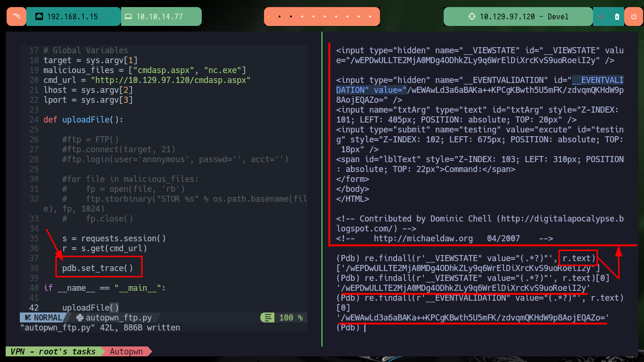Click the 'Contributed by Dominic Chell' comment
Image resolution: width=644 pixels, height=362 pixels.
pyautogui.click(x=480, y=223)
